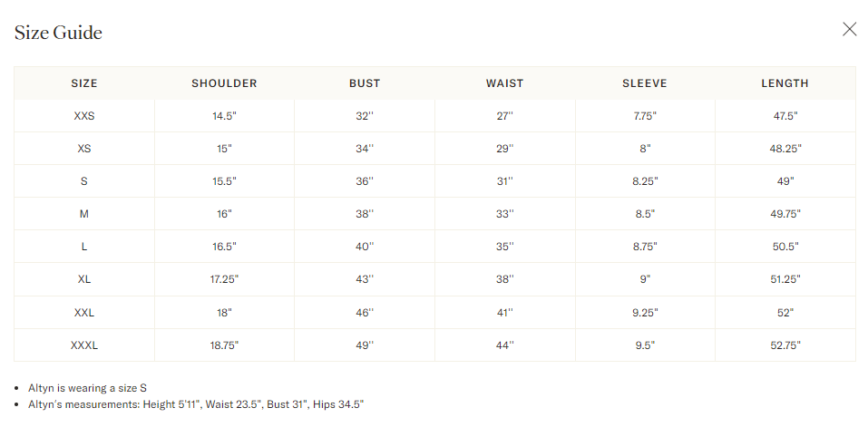Click the LENGTH column header
Screen dimensions: 868x437
click(x=785, y=83)
